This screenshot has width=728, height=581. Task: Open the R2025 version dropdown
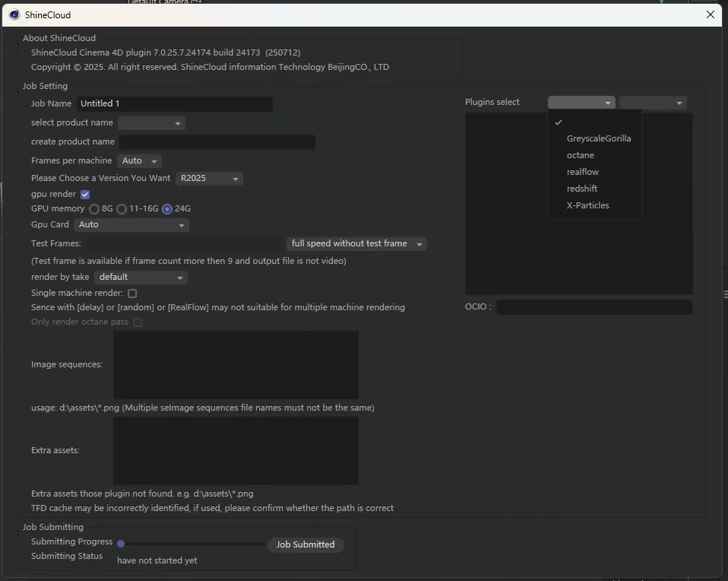point(209,178)
